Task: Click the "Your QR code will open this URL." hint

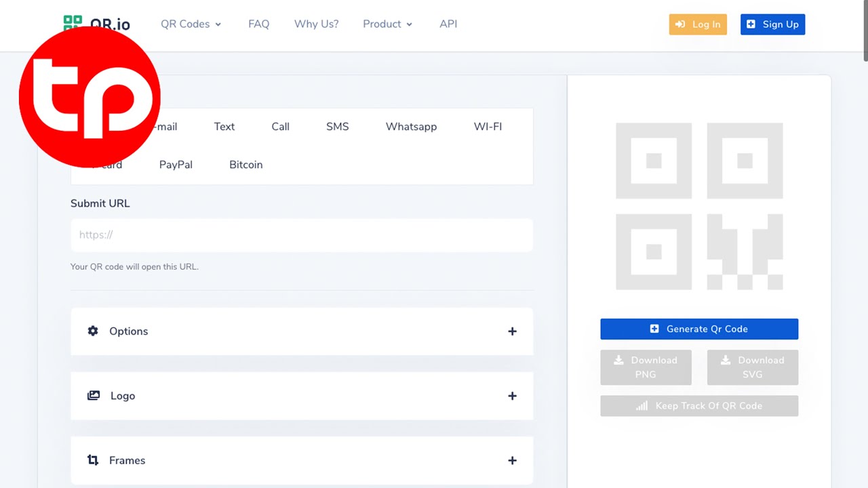Action: pyautogui.click(x=134, y=266)
